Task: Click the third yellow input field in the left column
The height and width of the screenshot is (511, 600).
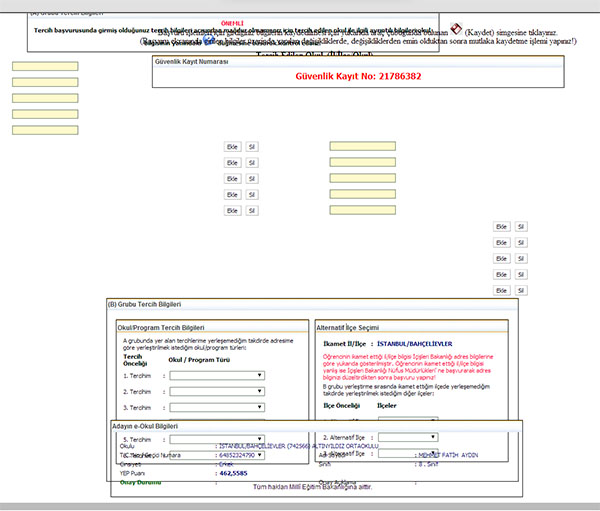Action: pyautogui.click(x=45, y=98)
